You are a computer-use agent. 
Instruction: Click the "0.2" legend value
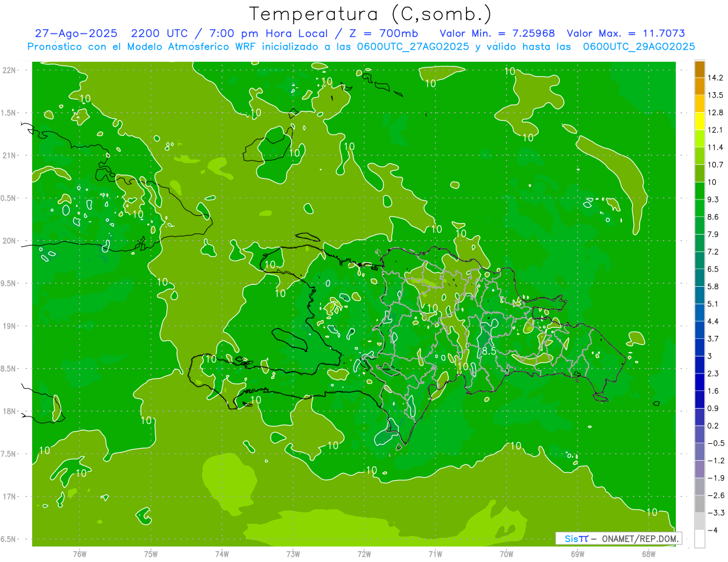click(713, 426)
